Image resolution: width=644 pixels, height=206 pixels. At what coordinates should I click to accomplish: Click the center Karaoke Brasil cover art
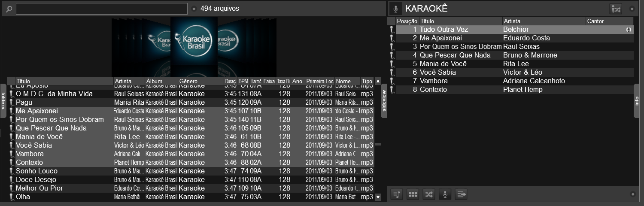(194, 41)
